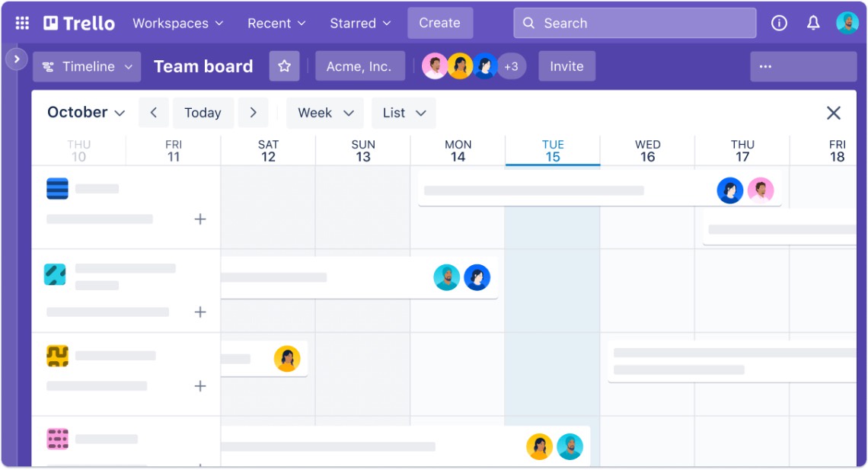Viewport: 868px width, 470px height.
Task: Click the plus icon in the second list row
Action: coord(199,312)
